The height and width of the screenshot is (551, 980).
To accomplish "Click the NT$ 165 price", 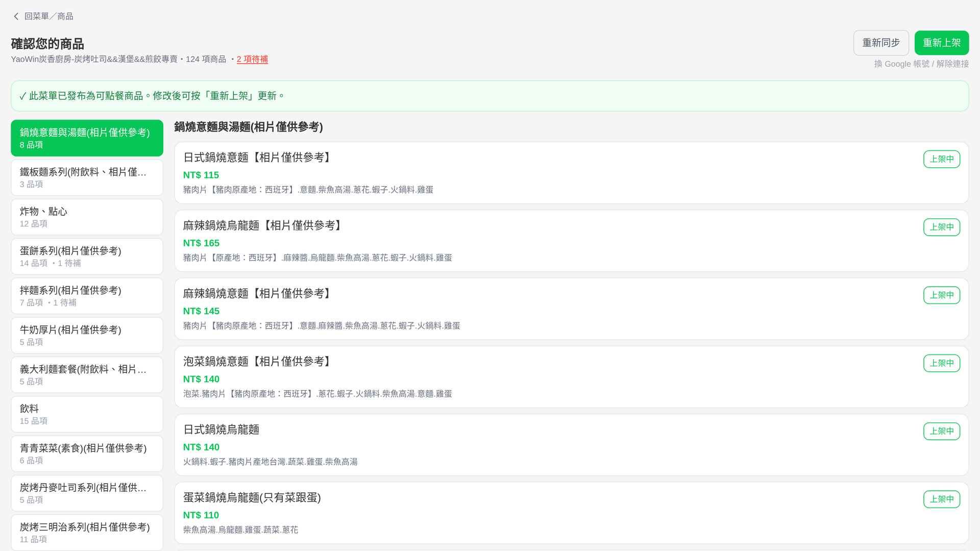I will click(201, 243).
